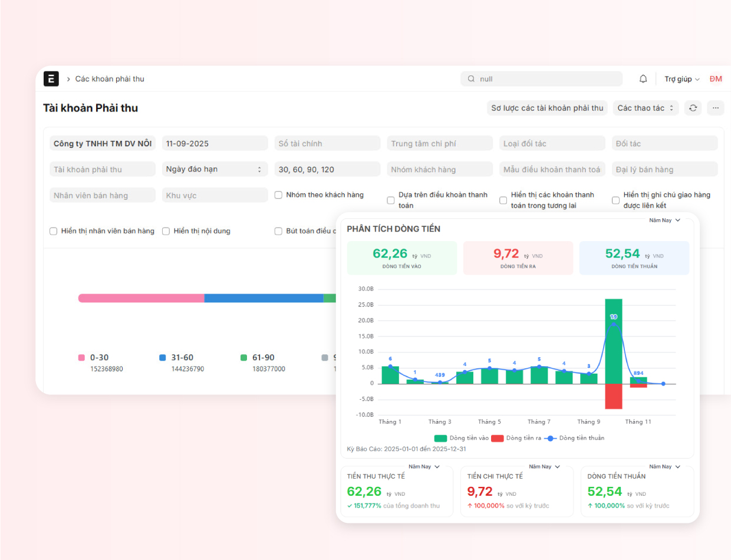Enable Nhóm theo khách hàng checkbox
731x560 pixels.
coord(279,195)
